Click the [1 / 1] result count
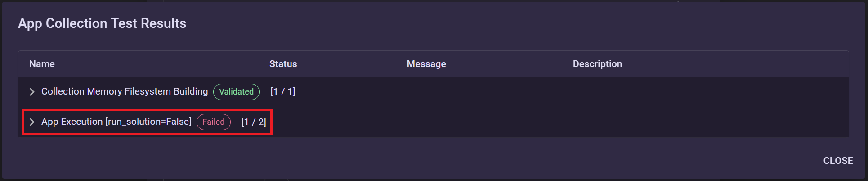The height and width of the screenshot is (181, 868). pyautogui.click(x=282, y=92)
